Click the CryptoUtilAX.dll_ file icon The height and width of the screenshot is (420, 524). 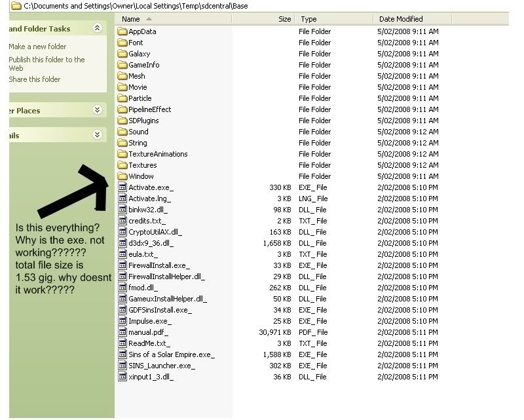coord(122,232)
